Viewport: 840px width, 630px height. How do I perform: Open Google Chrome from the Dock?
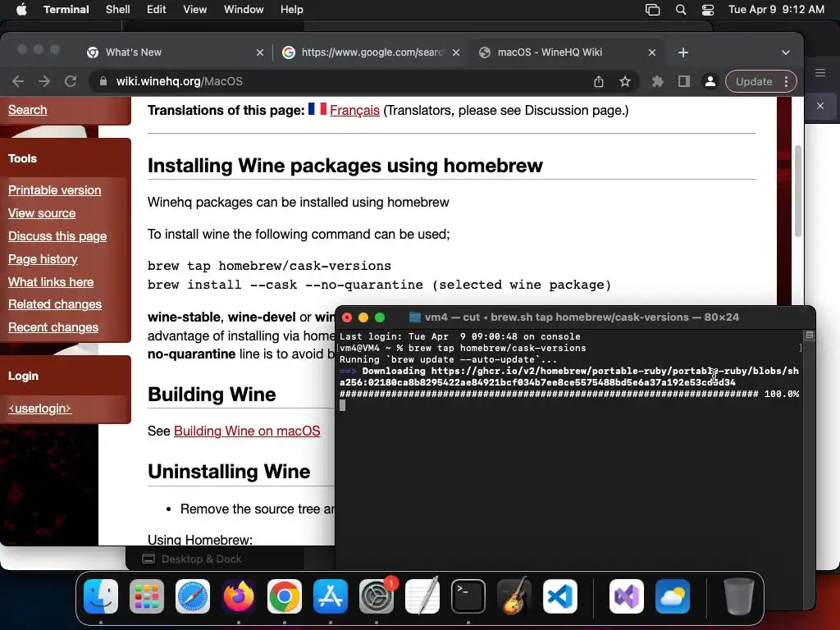285,596
